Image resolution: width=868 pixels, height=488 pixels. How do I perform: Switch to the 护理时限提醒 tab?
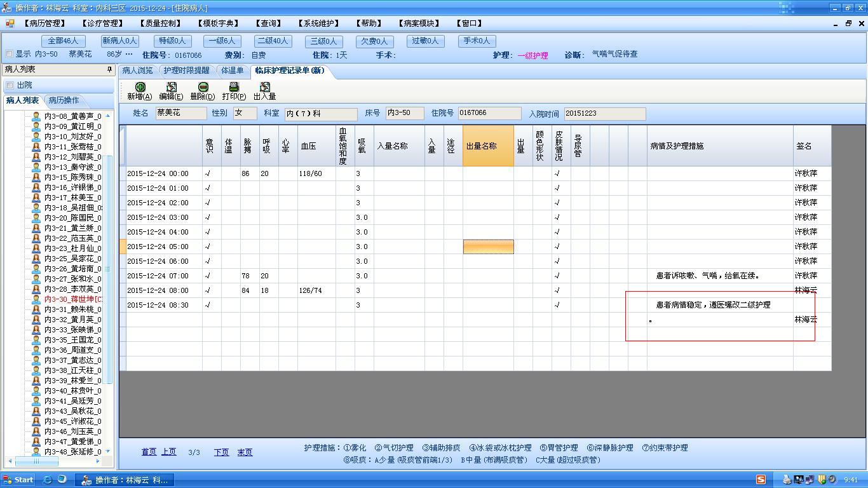click(x=186, y=71)
